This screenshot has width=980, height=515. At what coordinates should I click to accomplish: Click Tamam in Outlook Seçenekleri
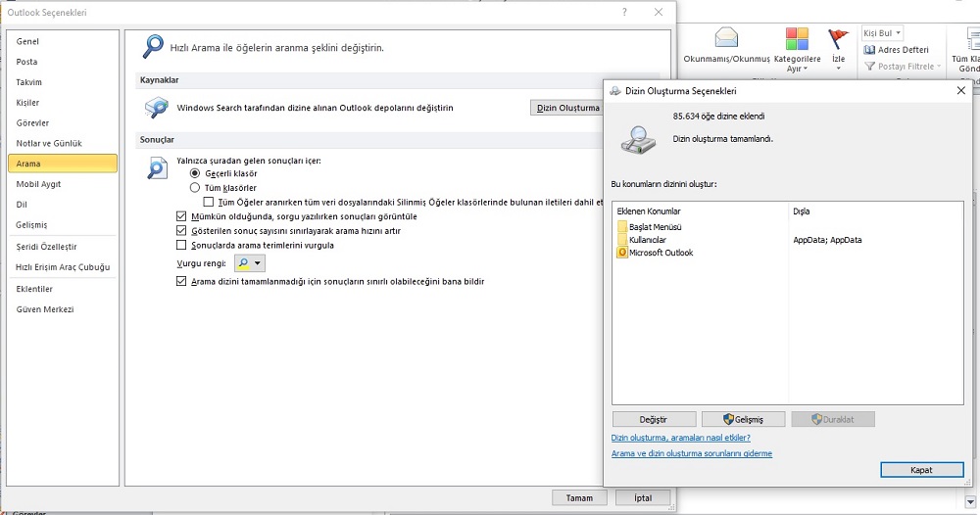579,497
